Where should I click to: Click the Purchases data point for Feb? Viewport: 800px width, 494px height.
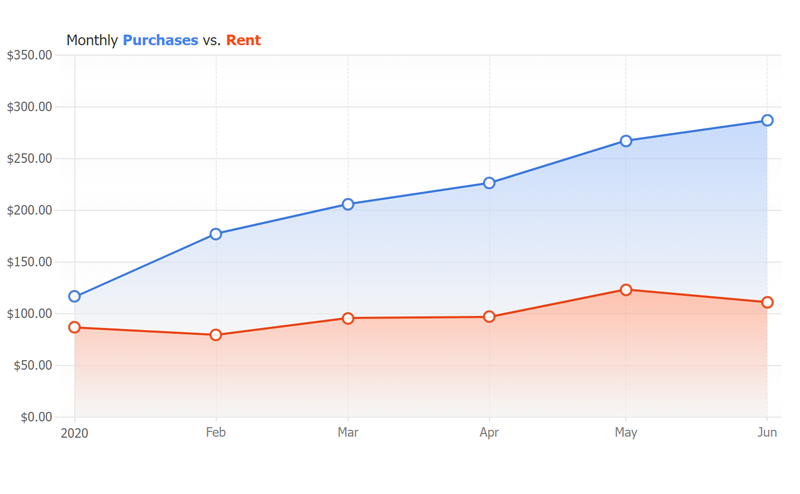click(x=216, y=234)
